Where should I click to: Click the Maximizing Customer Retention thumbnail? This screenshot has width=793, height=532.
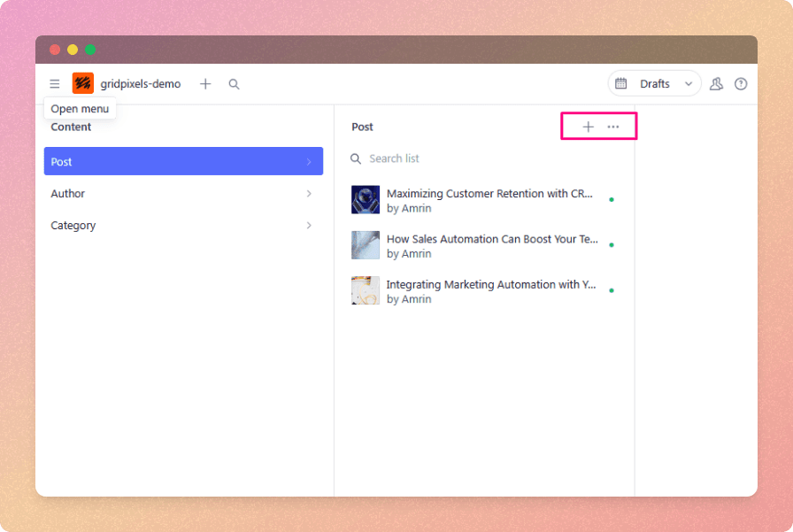(366, 200)
